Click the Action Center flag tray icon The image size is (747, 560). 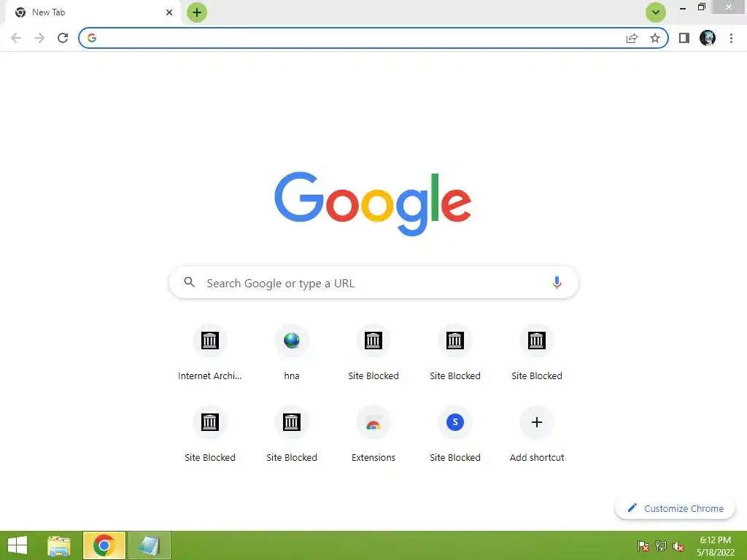643,546
